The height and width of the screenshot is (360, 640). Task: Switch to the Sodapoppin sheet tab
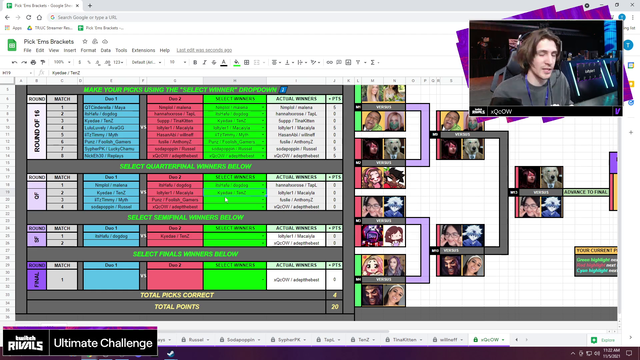coord(240,340)
